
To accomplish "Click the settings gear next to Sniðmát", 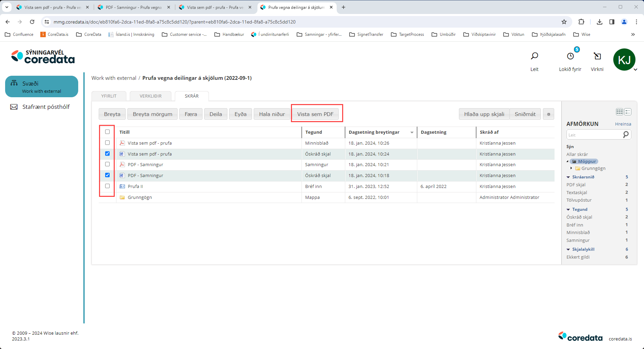I will (x=549, y=114).
